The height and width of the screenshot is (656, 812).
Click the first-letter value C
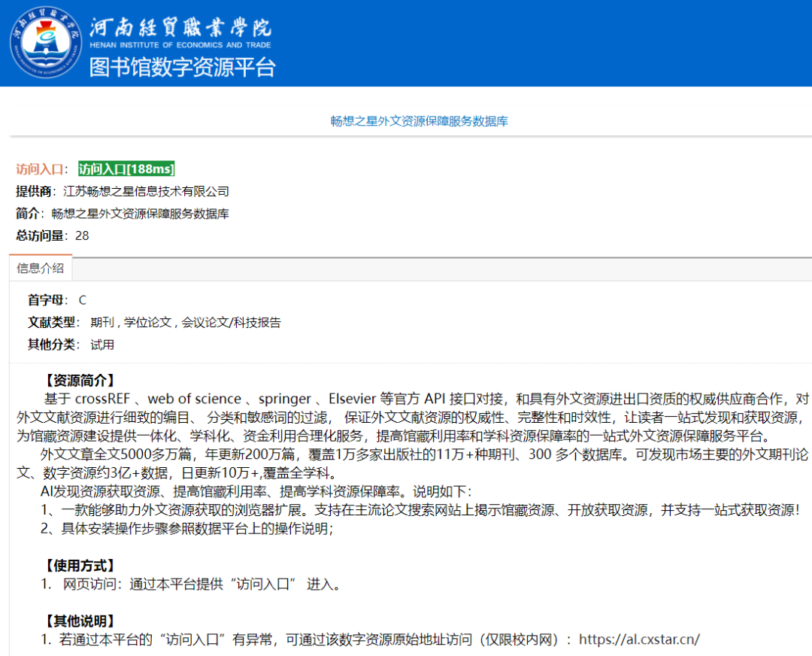click(x=83, y=300)
